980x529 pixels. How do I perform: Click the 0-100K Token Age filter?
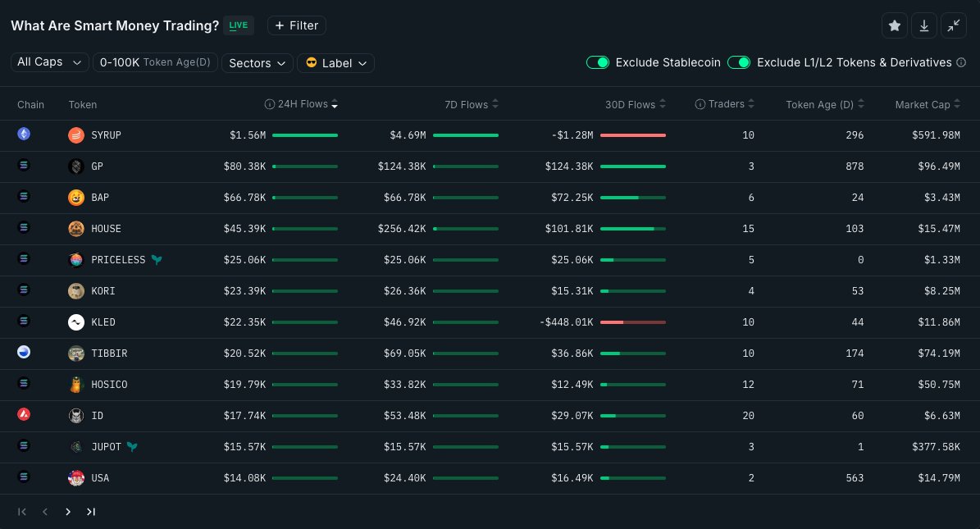pos(155,62)
